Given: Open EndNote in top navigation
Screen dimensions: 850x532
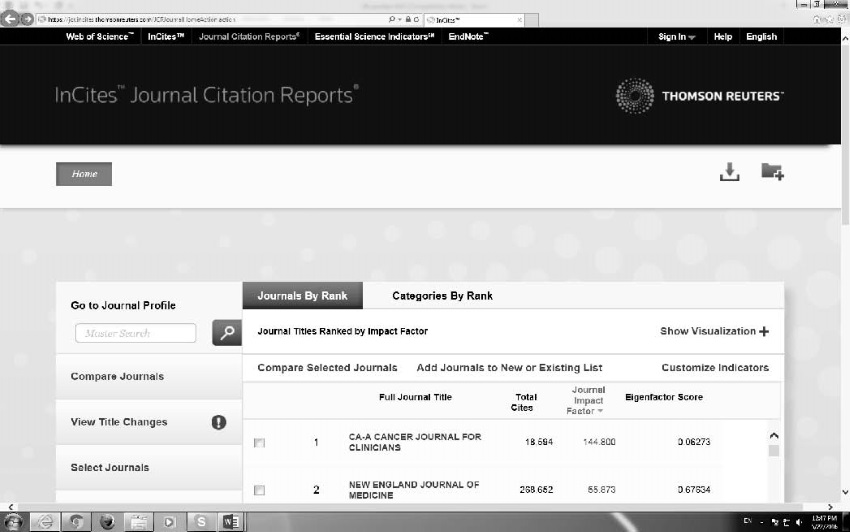Looking at the screenshot, I should coord(468,36).
